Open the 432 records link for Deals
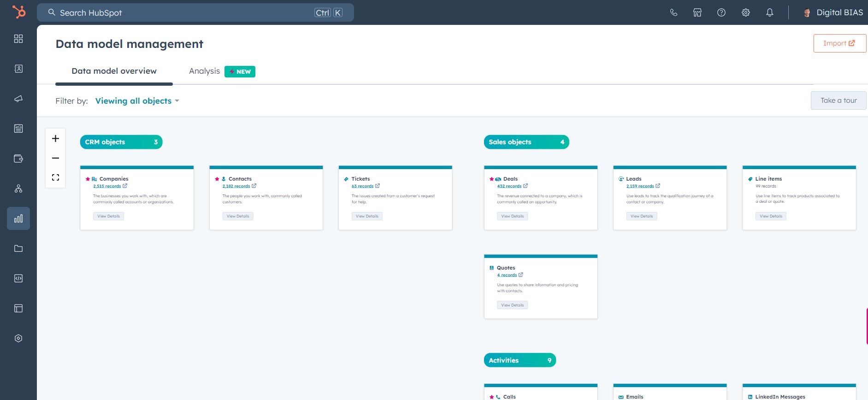Screen dimensions: 868x400 point(509,186)
